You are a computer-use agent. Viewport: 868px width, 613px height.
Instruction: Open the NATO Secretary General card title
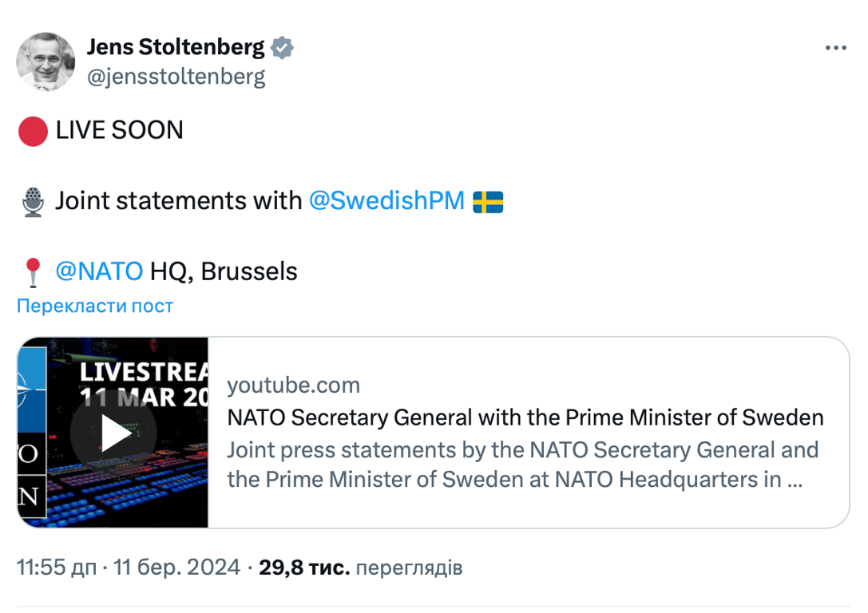(x=525, y=417)
